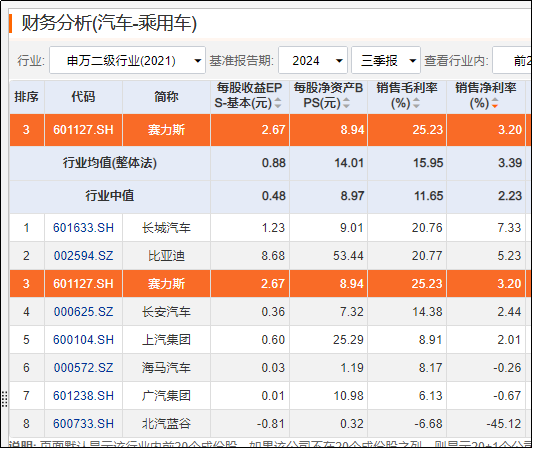Click 比亚迪 EPS value 8.68

pos(273,256)
